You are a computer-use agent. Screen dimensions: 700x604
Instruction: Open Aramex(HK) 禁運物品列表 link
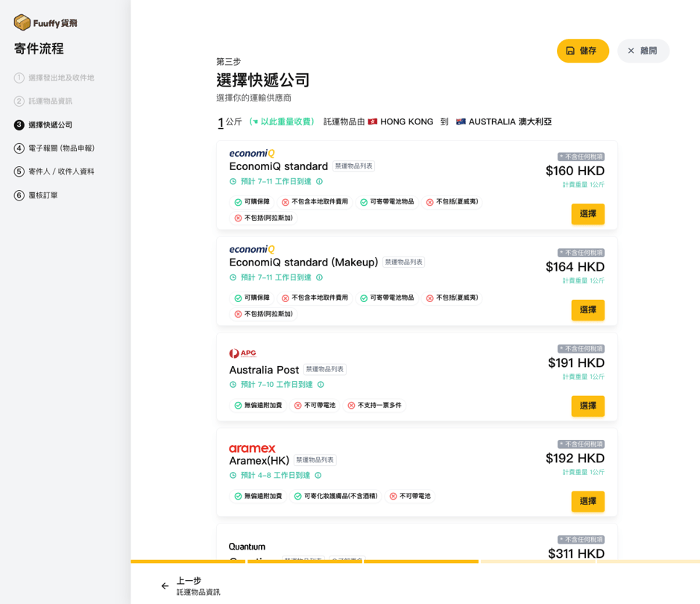coord(315,460)
